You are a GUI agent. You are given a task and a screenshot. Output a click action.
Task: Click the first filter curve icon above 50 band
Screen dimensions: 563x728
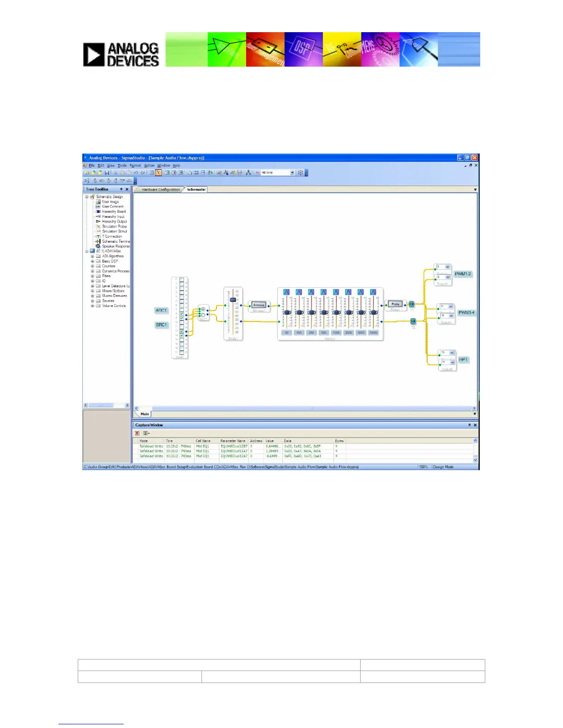click(x=286, y=292)
